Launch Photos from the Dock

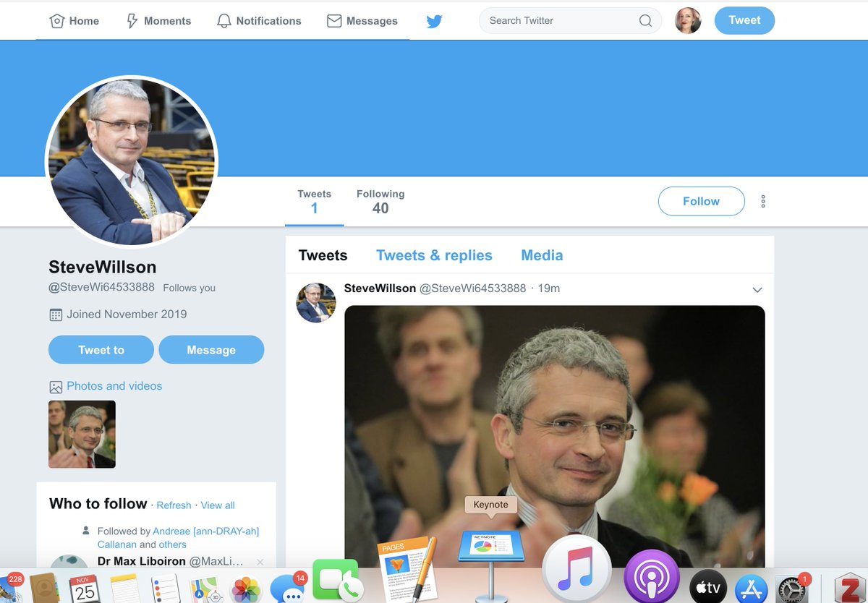click(x=246, y=590)
